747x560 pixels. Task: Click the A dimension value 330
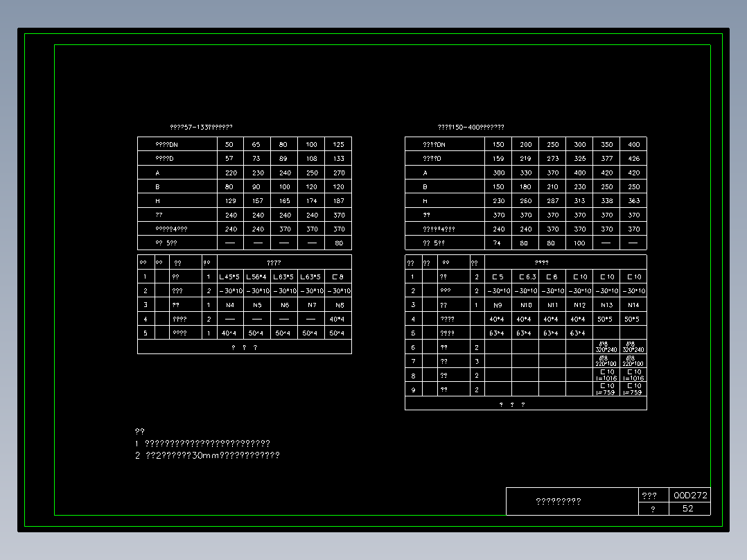(525, 173)
